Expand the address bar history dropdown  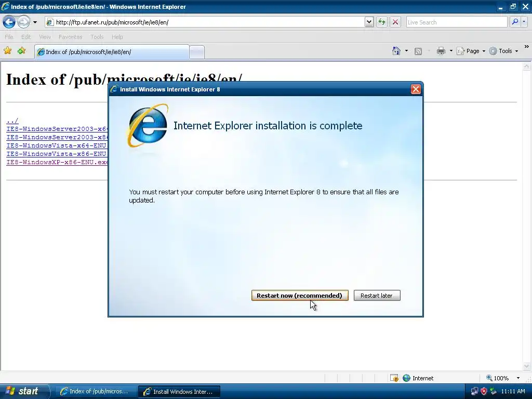pos(369,22)
